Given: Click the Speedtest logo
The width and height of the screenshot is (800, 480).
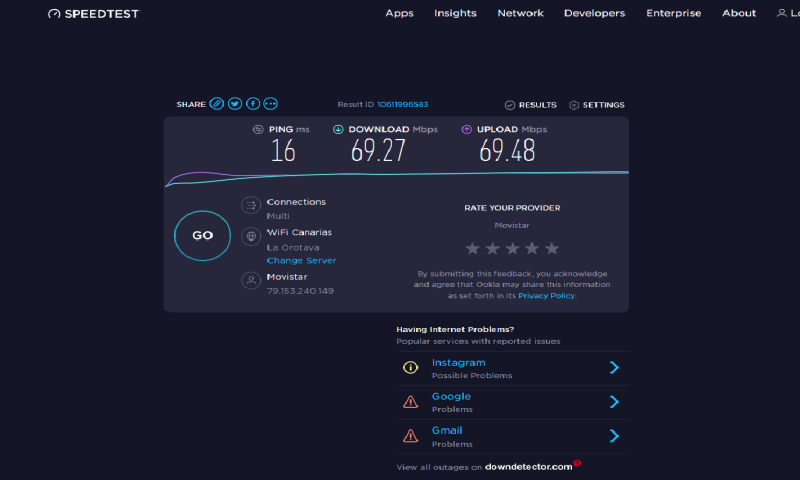Looking at the screenshot, I should pos(93,14).
